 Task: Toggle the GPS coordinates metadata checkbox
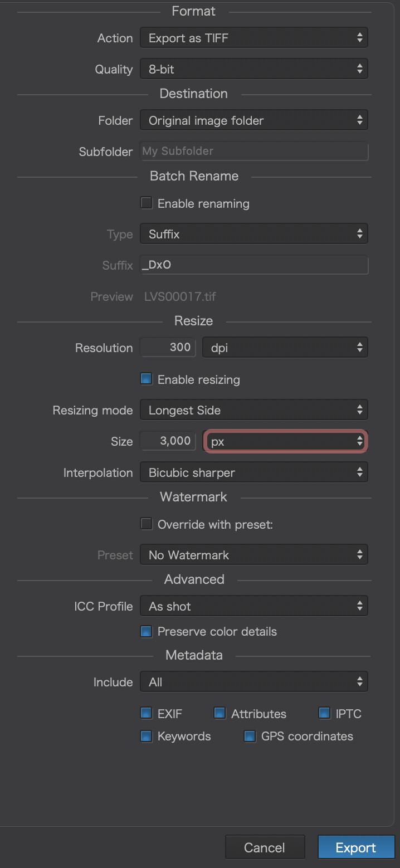point(250,736)
